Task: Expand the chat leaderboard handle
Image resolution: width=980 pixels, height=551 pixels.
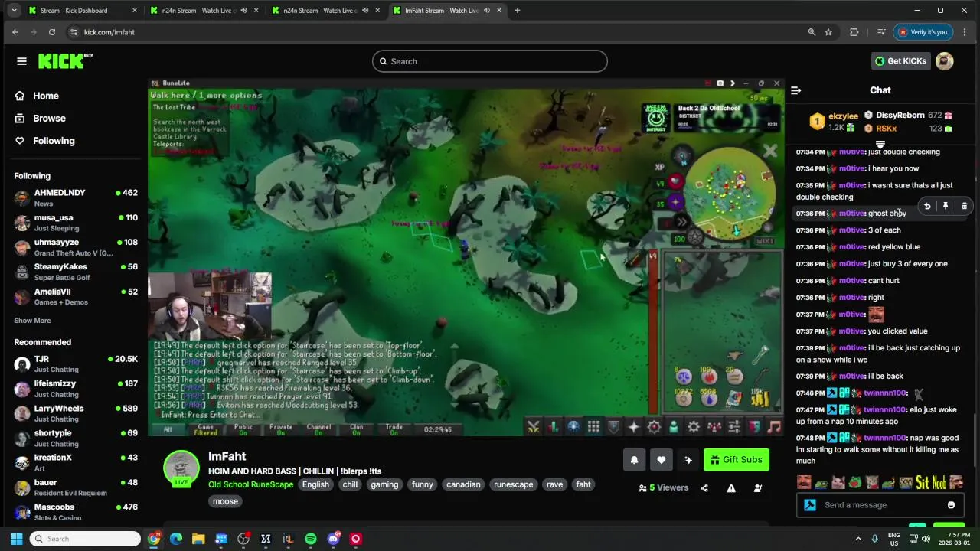Action: tap(880, 144)
